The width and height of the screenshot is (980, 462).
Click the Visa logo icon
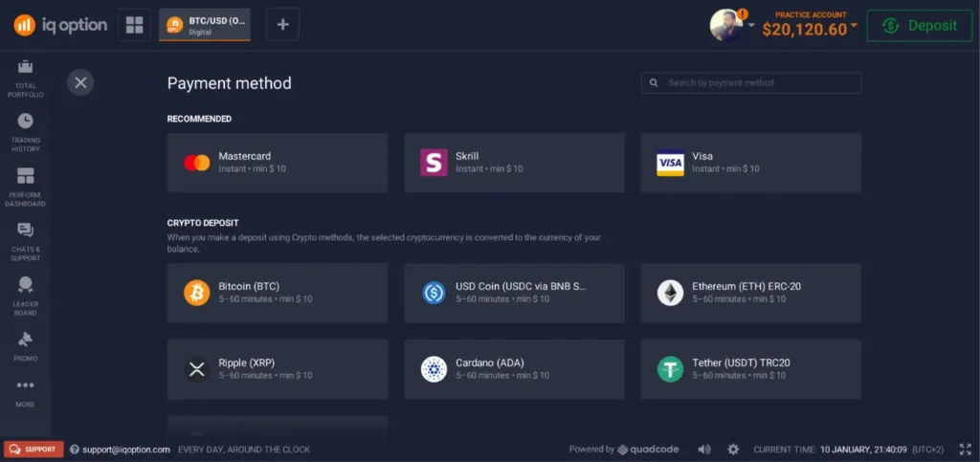click(x=671, y=163)
